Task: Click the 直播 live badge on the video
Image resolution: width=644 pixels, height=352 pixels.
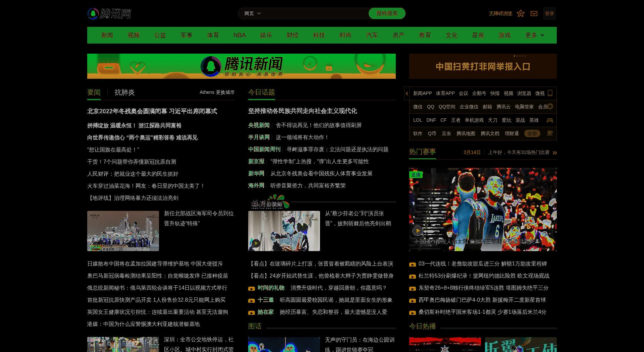Action: 416,175
